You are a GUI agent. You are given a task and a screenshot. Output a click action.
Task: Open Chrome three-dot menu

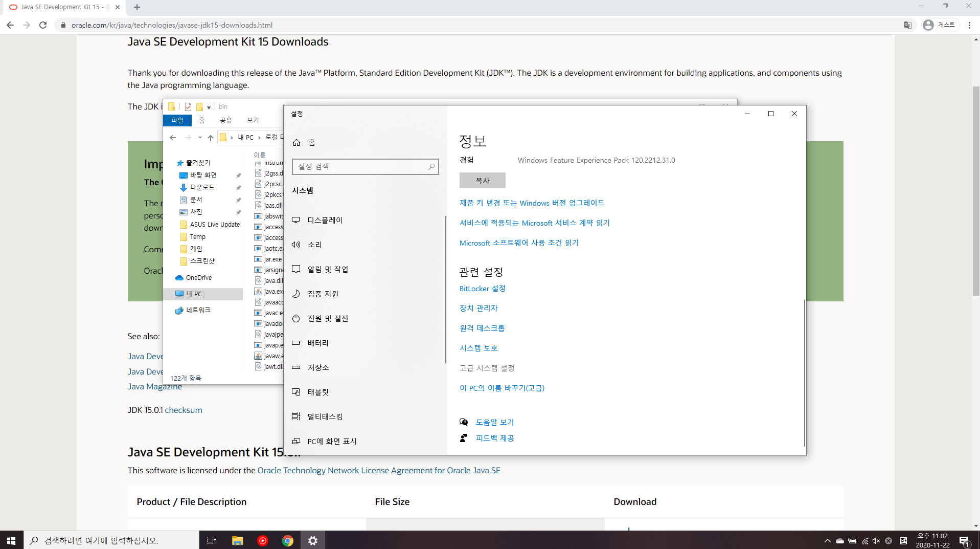(969, 25)
